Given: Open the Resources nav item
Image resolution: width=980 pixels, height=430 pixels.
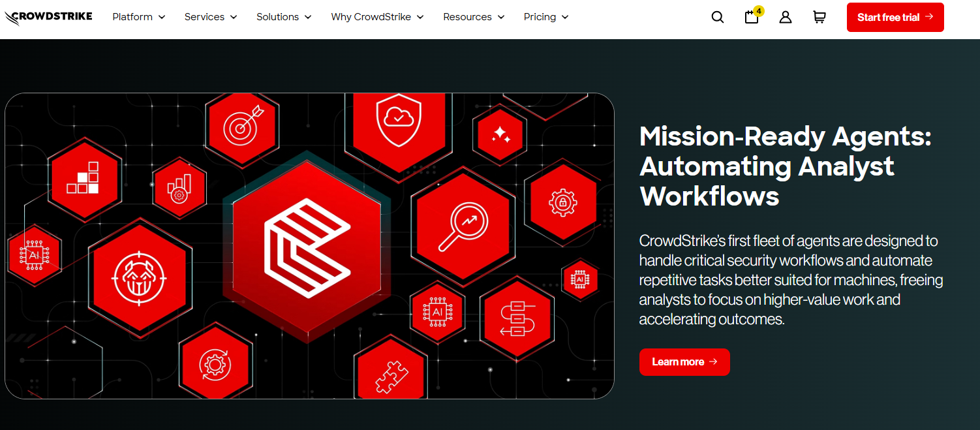Looking at the screenshot, I should [467, 17].
